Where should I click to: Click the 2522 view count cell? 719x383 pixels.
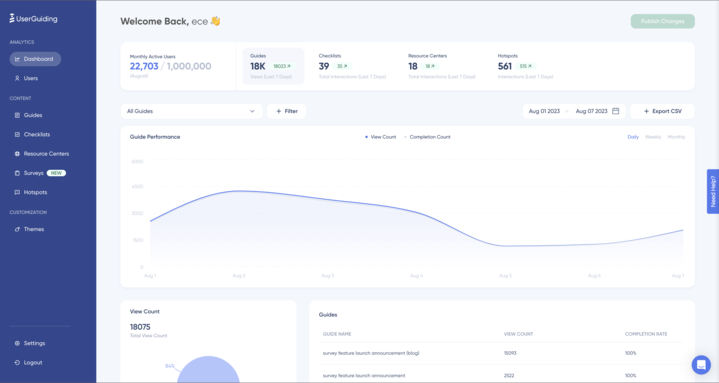point(509,375)
